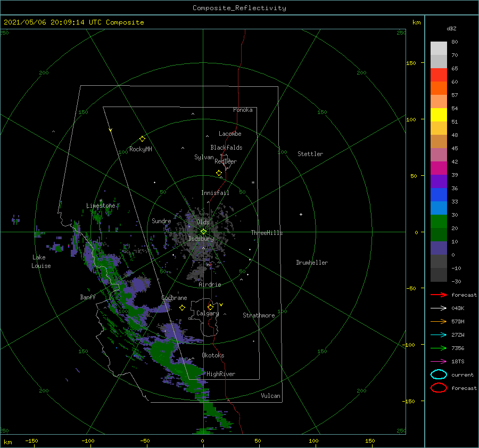Click the Calgary city label
479x448 pixels.
point(208,313)
